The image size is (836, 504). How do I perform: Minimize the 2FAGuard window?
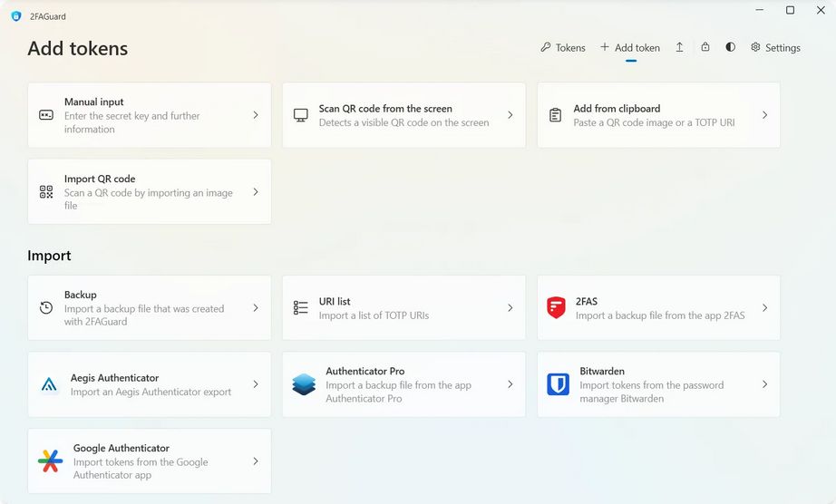coord(760,10)
